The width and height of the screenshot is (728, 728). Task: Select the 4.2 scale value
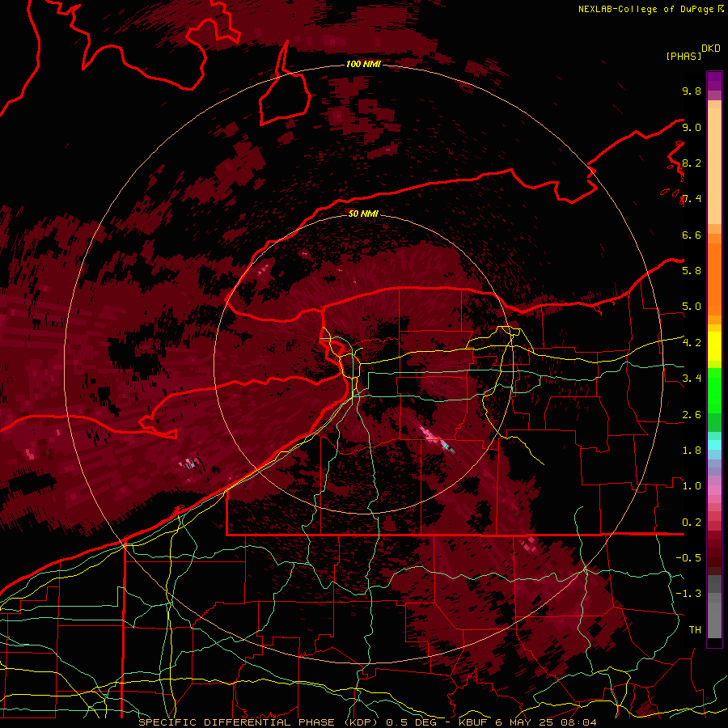point(692,343)
